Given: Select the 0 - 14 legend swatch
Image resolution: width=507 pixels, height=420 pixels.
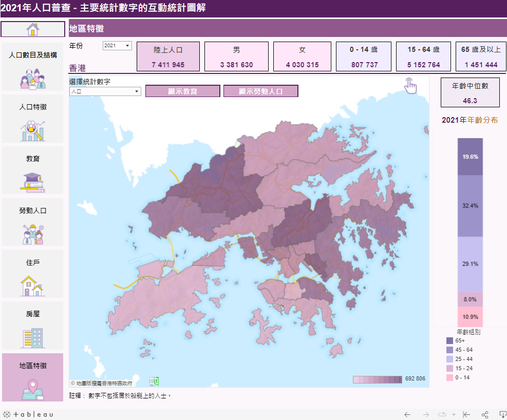Looking at the screenshot, I should (x=449, y=377).
